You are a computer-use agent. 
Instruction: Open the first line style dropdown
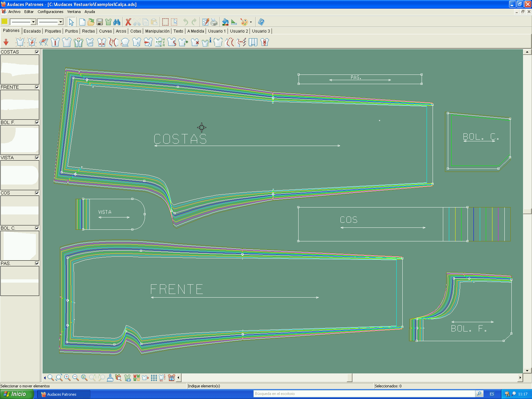tap(33, 22)
